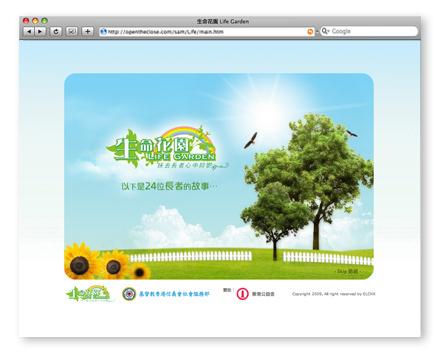Click the orange RSS icon in address bar
The height and width of the screenshot is (363, 440).
point(310,32)
